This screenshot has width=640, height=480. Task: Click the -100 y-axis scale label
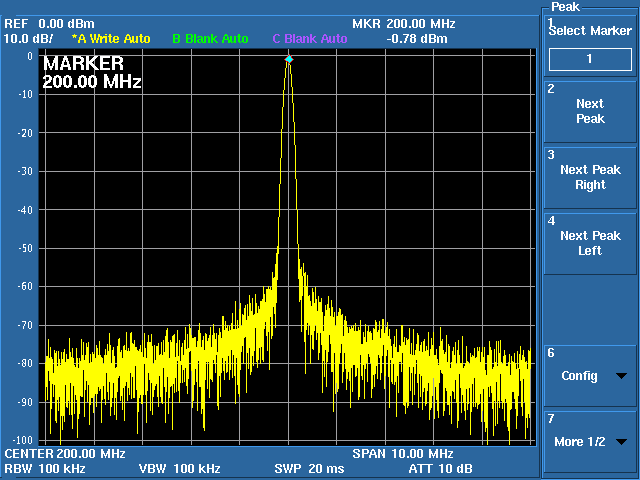click(23, 440)
